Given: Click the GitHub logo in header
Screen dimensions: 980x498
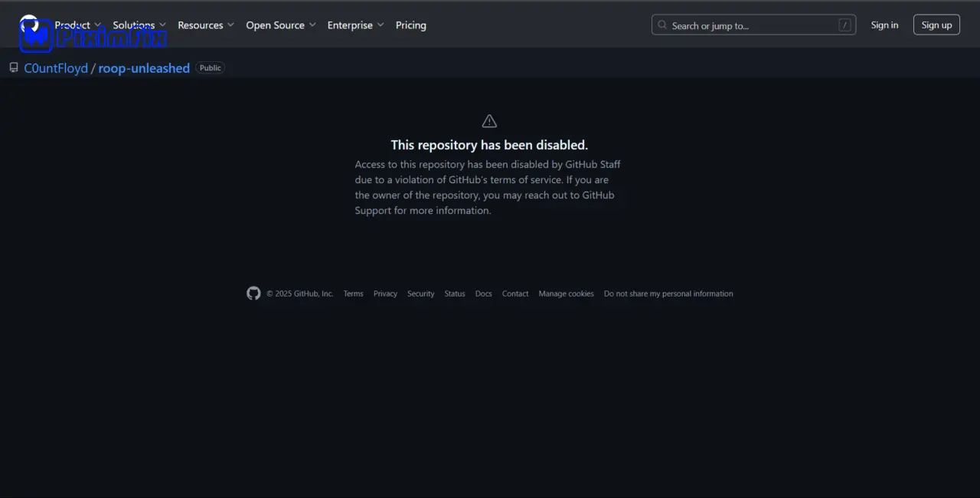Looking at the screenshot, I should (29, 25).
